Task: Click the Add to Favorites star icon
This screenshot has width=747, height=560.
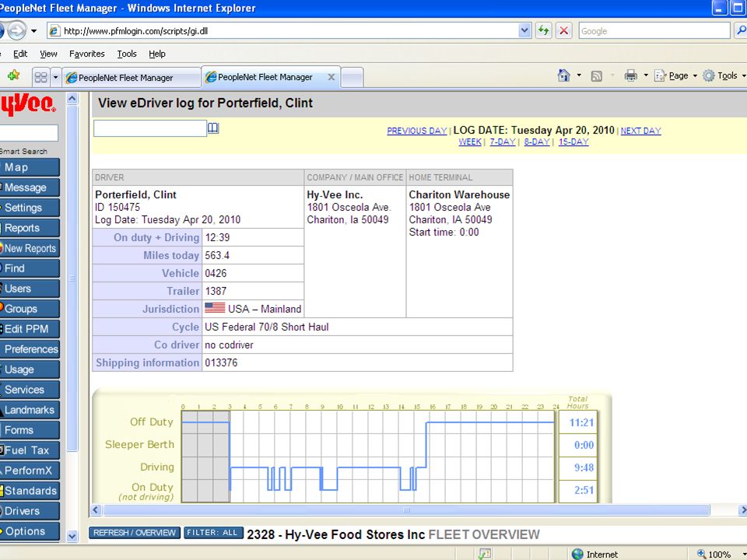Action: [x=14, y=75]
